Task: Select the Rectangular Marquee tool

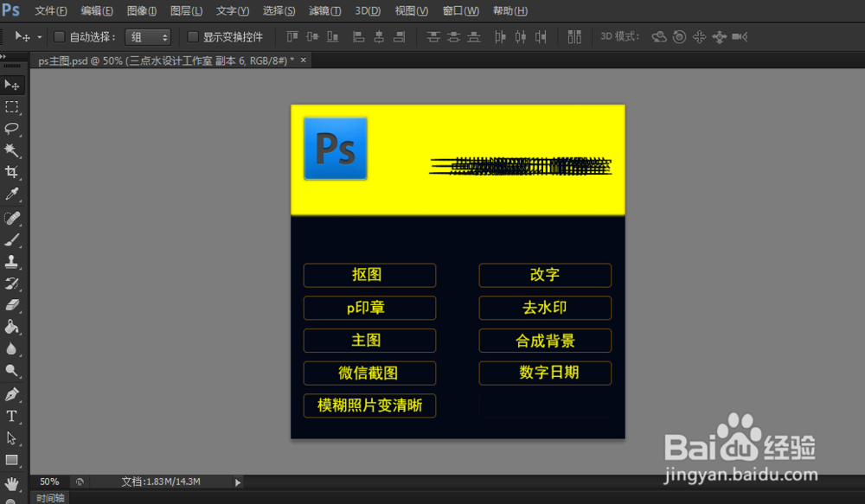Action: click(x=11, y=107)
